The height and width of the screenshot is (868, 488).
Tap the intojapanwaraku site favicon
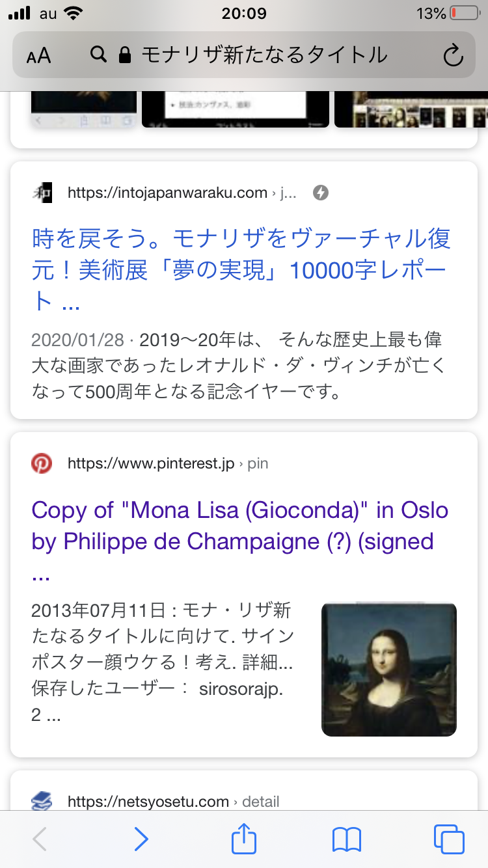(x=42, y=193)
